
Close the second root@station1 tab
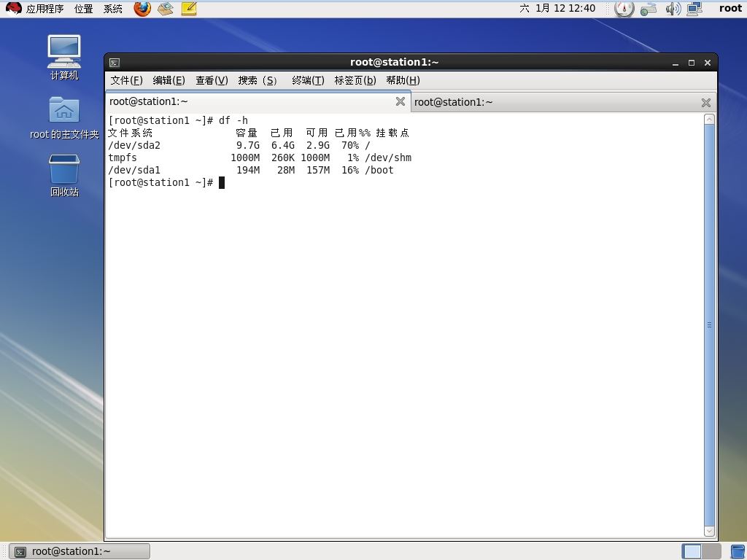point(706,102)
